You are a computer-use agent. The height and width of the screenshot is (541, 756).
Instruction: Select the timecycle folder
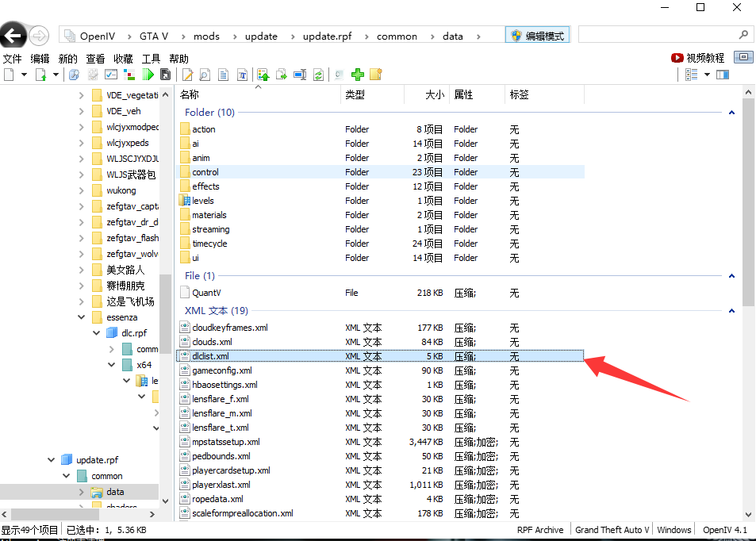[x=209, y=244]
